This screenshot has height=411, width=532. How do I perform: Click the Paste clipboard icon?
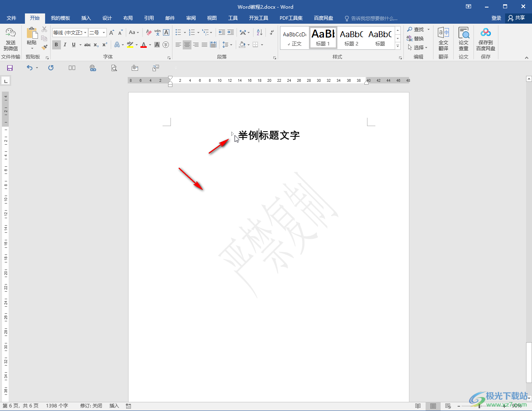coord(32,33)
